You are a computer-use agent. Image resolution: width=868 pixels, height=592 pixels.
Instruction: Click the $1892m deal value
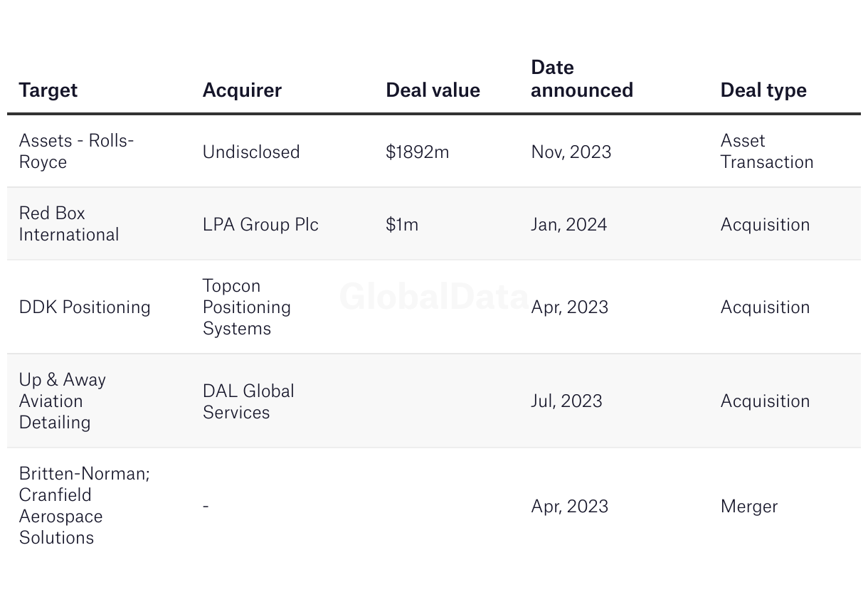[418, 152]
